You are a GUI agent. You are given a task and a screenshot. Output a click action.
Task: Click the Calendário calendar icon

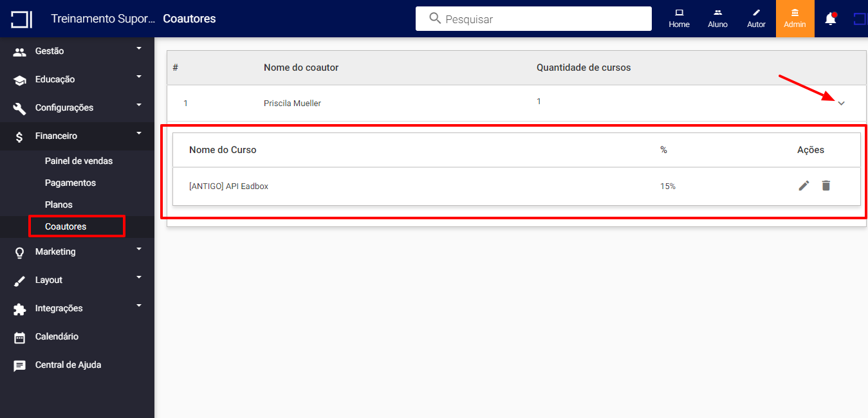coord(20,338)
